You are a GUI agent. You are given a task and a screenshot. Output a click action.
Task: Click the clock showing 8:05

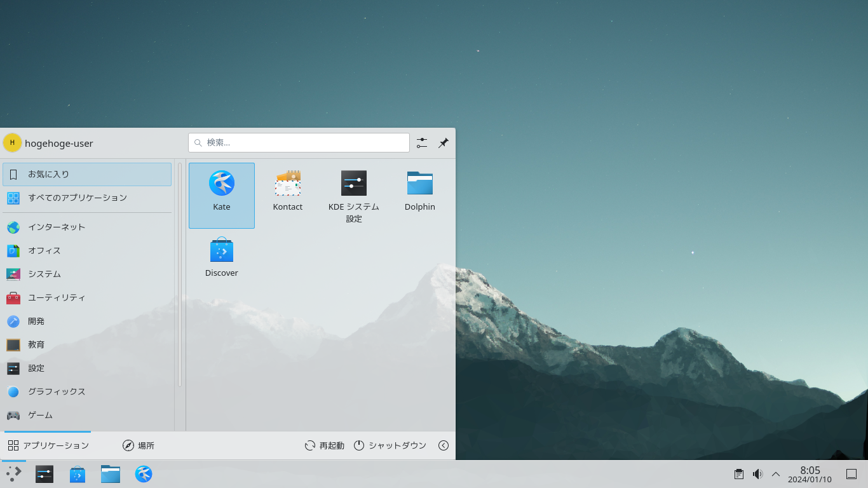coord(810,474)
